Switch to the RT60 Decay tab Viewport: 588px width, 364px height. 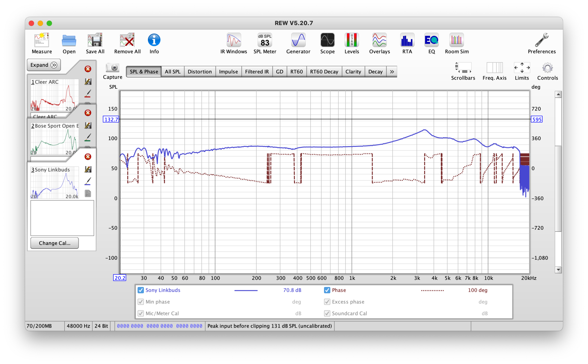[324, 72]
